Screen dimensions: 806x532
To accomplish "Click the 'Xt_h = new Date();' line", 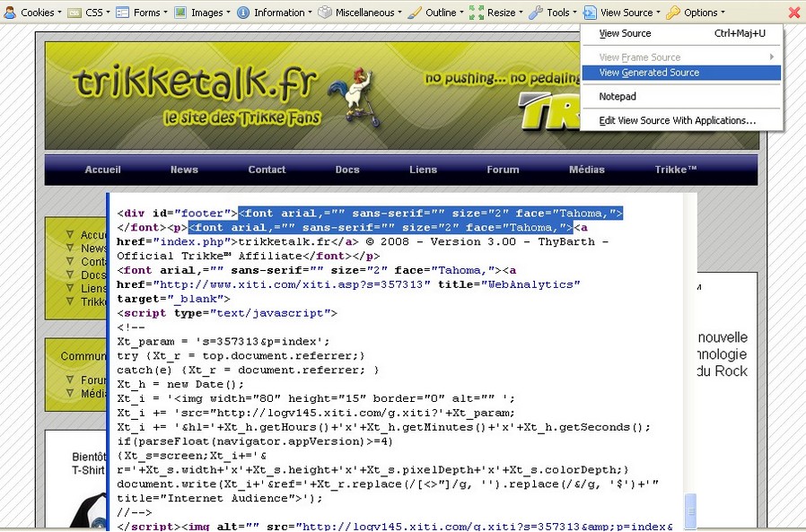I will click(180, 385).
